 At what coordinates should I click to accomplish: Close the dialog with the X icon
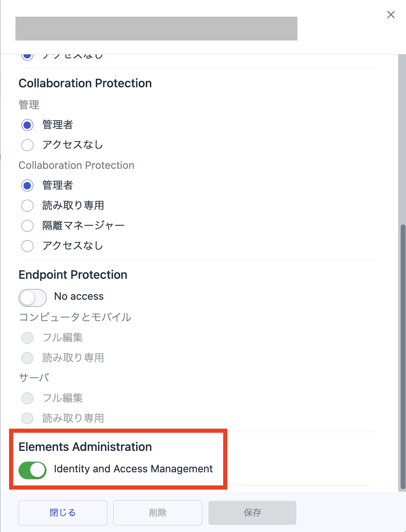coord(391,15)
